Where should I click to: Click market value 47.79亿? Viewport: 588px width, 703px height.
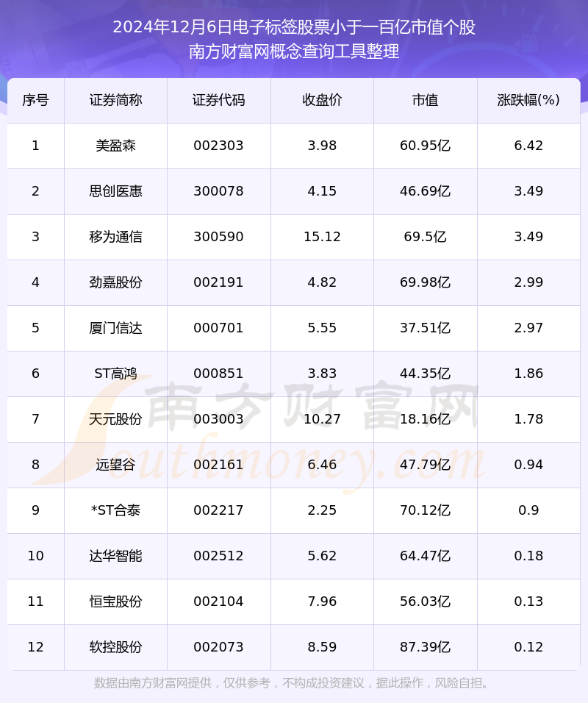426,465
